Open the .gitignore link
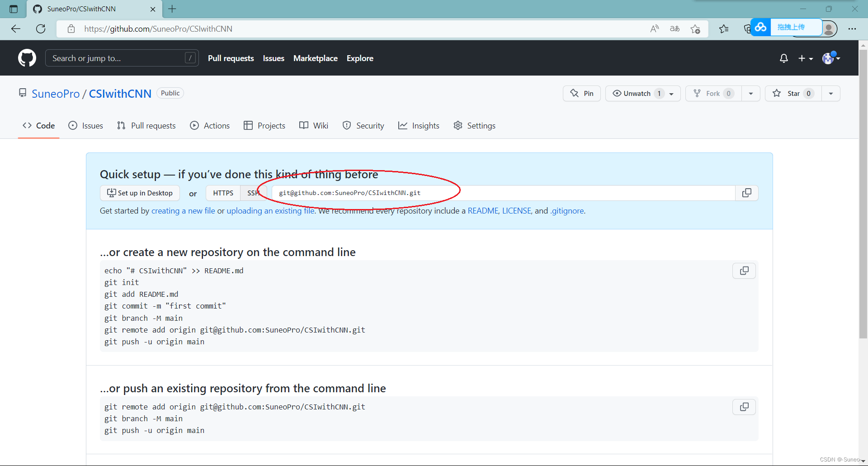Screen dimensions: 868x466 click(x=567, y=211)
